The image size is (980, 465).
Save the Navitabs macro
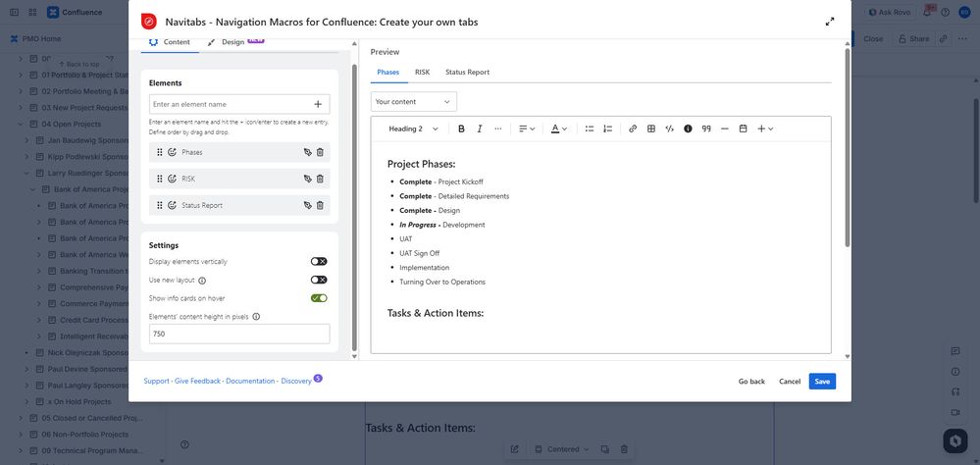[x=822, y=382]
